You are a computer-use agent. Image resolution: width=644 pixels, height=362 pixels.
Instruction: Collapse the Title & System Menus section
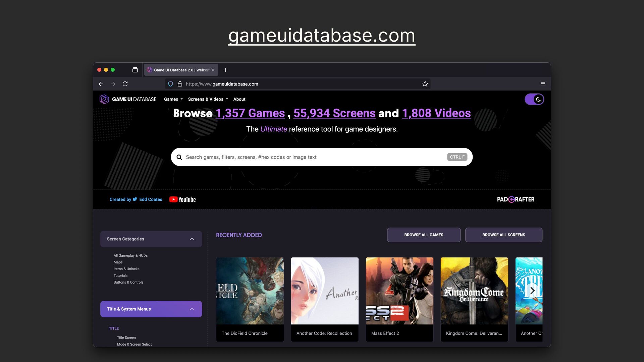(x=192, y=309)
